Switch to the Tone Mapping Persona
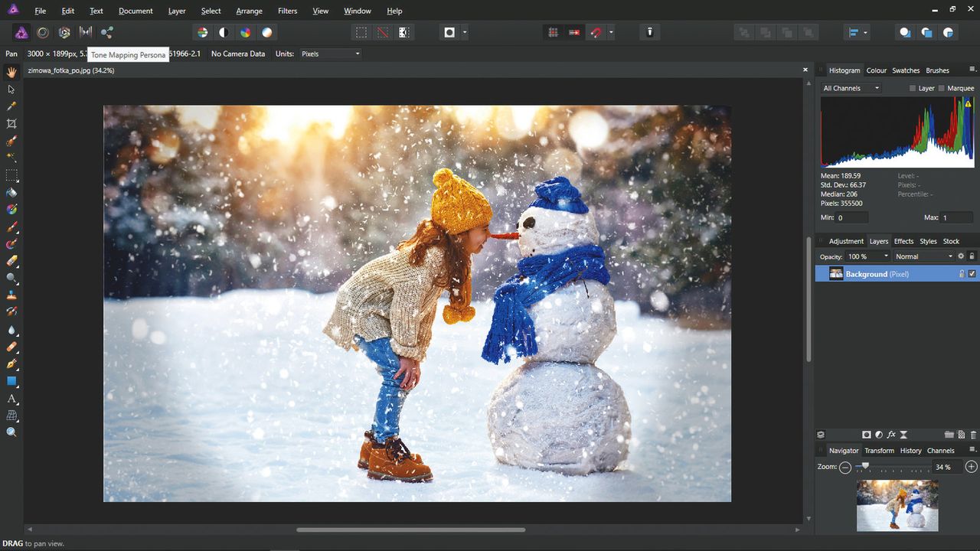980x551 pixels. 86,32
